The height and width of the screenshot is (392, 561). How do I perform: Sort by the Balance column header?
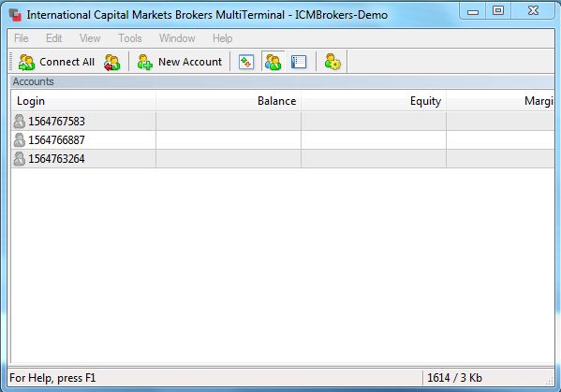229,101
